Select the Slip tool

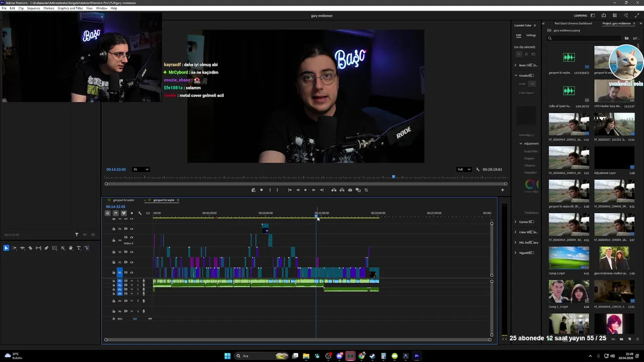click(38, 248)
